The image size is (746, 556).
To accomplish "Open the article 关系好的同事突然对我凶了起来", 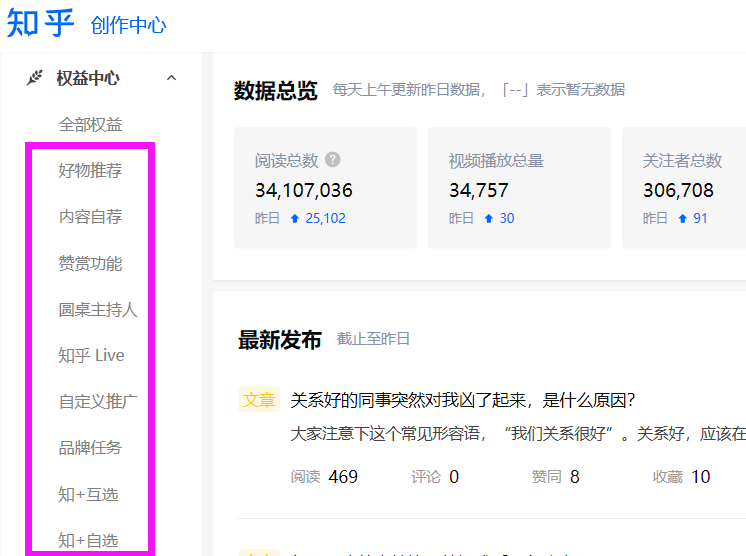I will tap(462, 400).
